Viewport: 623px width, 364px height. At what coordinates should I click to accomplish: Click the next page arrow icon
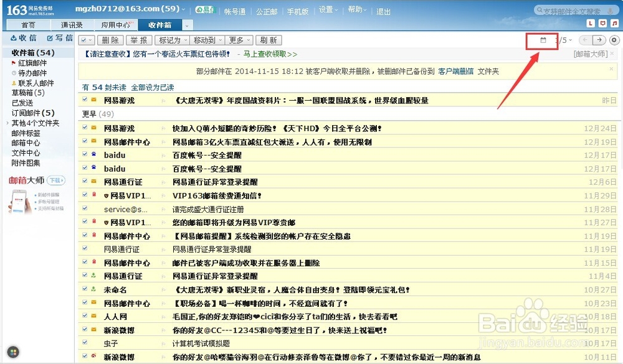pos(599,39)
